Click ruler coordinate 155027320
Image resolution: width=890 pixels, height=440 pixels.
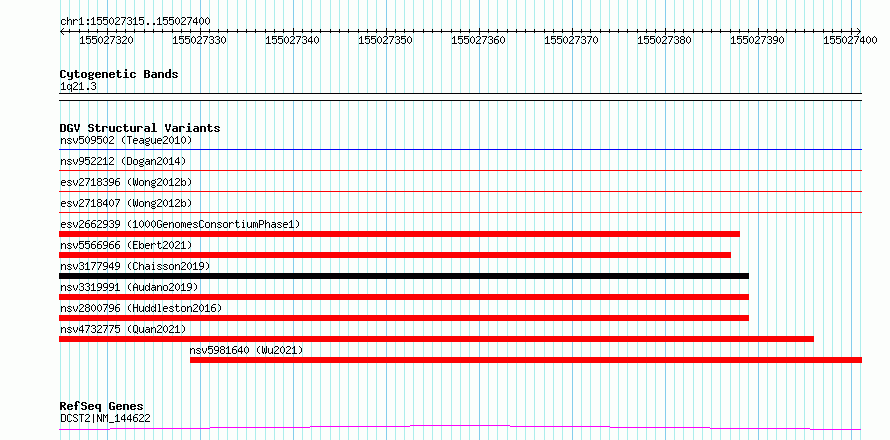[x=107, y=40]
